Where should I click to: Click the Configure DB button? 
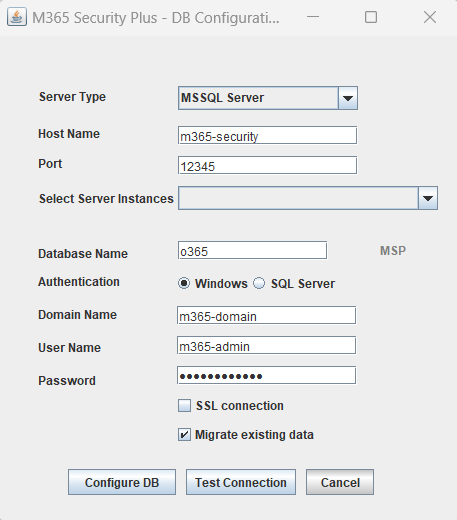(122, 482)
